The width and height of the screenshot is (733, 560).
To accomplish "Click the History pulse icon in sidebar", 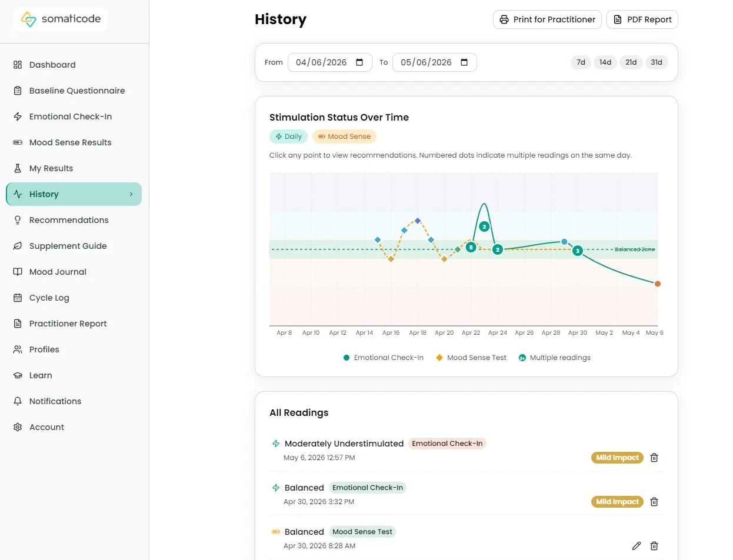I will coord(18,194).
